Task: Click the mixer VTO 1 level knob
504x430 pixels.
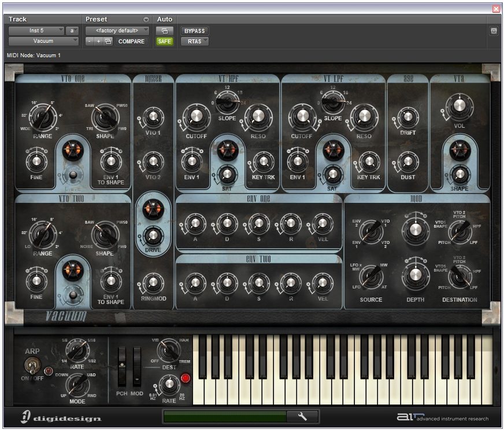Action: click(153, 117)
